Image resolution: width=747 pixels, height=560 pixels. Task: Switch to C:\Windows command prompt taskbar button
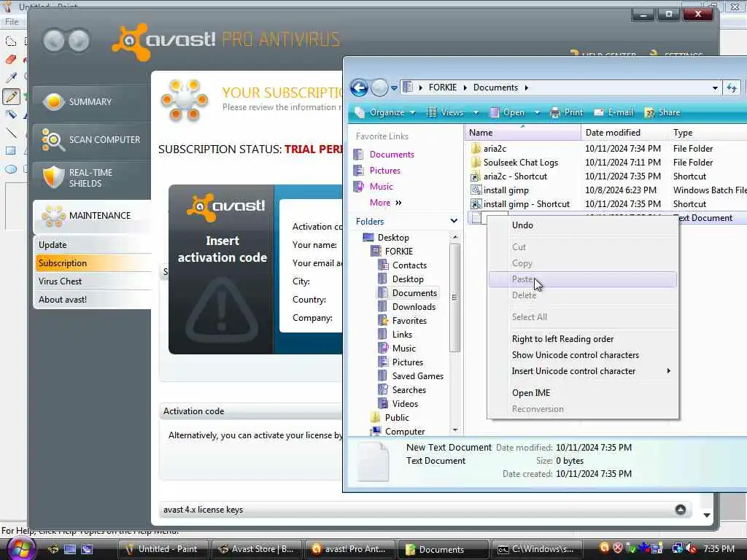coord(536,549)
